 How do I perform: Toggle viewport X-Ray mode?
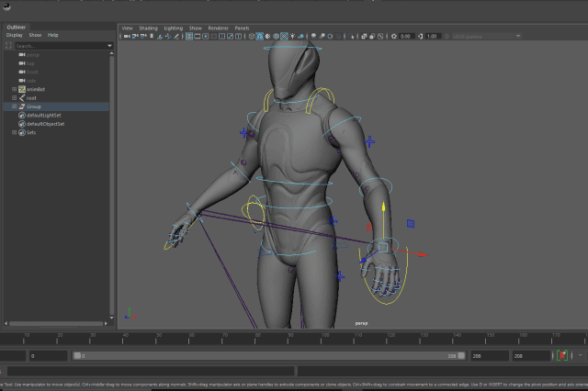[364, 37]
